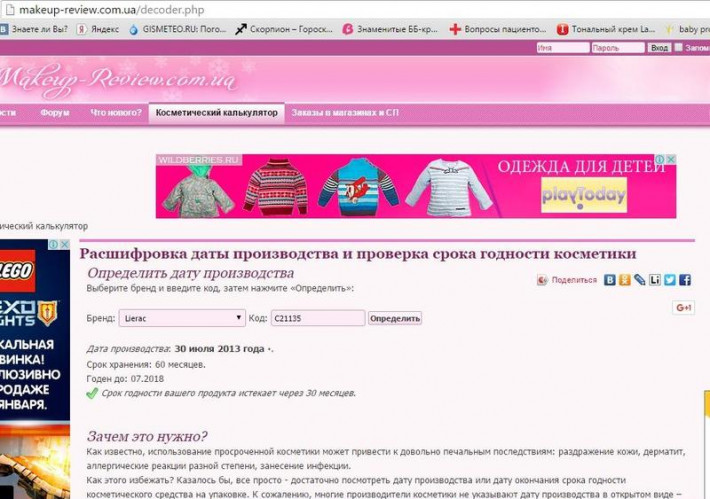Click the Код input field

pos(317,318)
